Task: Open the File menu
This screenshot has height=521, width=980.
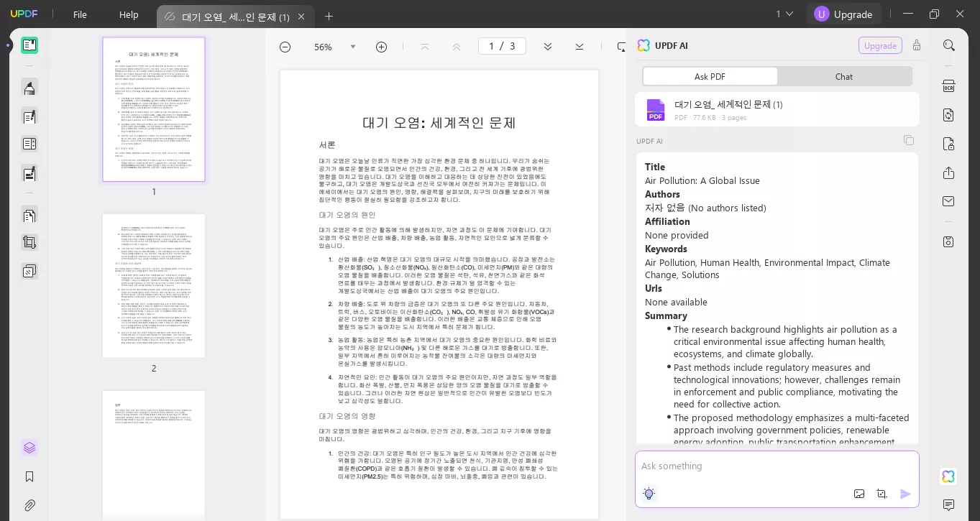Action: [80, 14]
